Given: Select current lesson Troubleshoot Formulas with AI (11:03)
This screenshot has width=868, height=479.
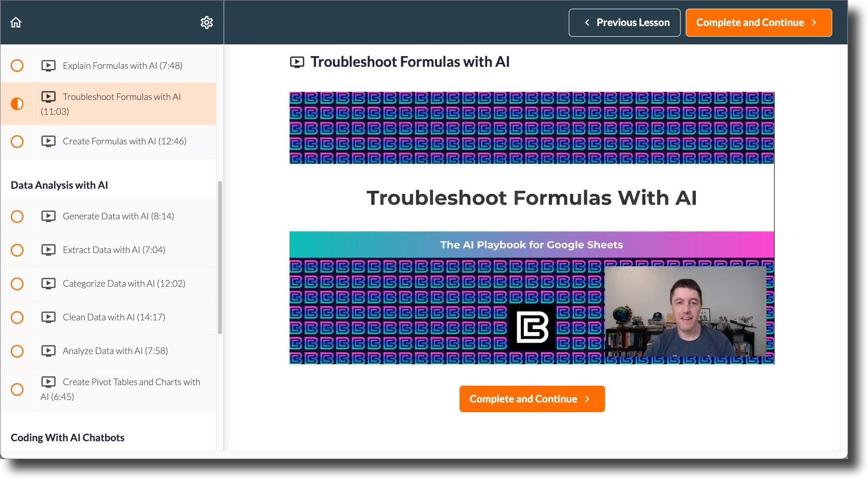Looking at the screenshot, I should (108, 104).
